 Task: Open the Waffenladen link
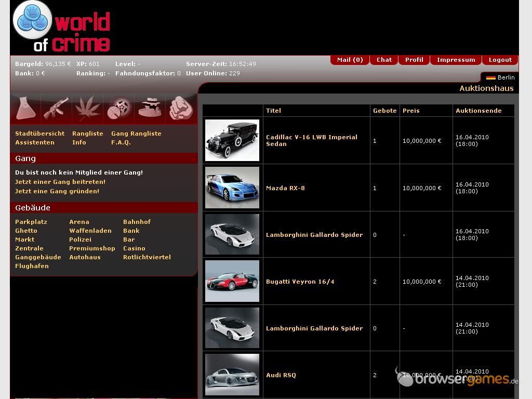tap(90, 231)
